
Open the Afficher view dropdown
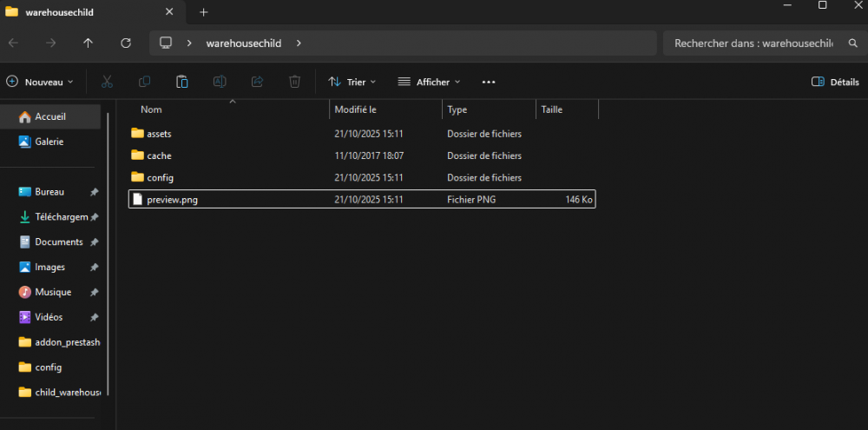429,82
